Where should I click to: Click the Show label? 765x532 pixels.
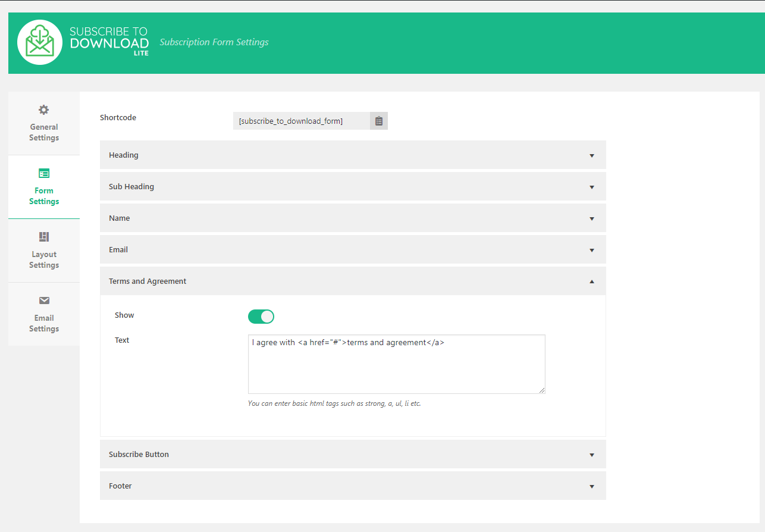click(x=124, y=315)
